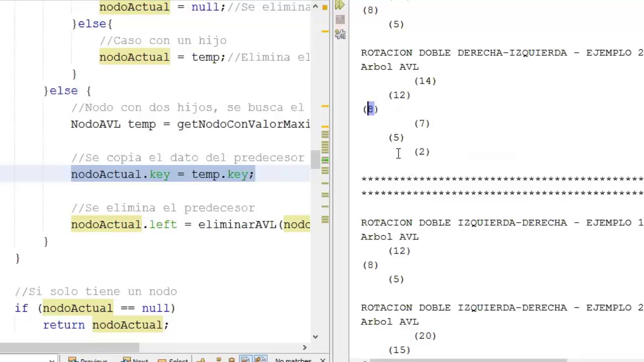Click the 'No matches' search status text
This screenshot has width=644, height=362.
click(x=293, y=360)
